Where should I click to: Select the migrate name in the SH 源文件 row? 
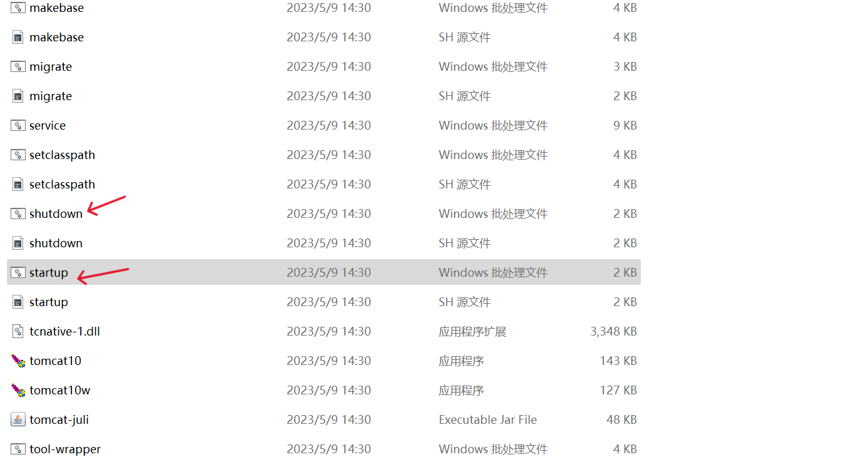tap(51, 96)
